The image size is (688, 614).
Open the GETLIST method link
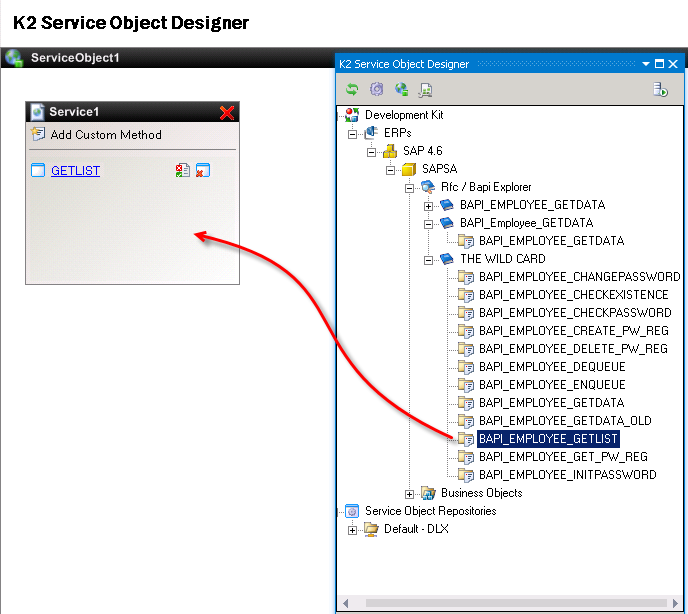pos(75,171)
